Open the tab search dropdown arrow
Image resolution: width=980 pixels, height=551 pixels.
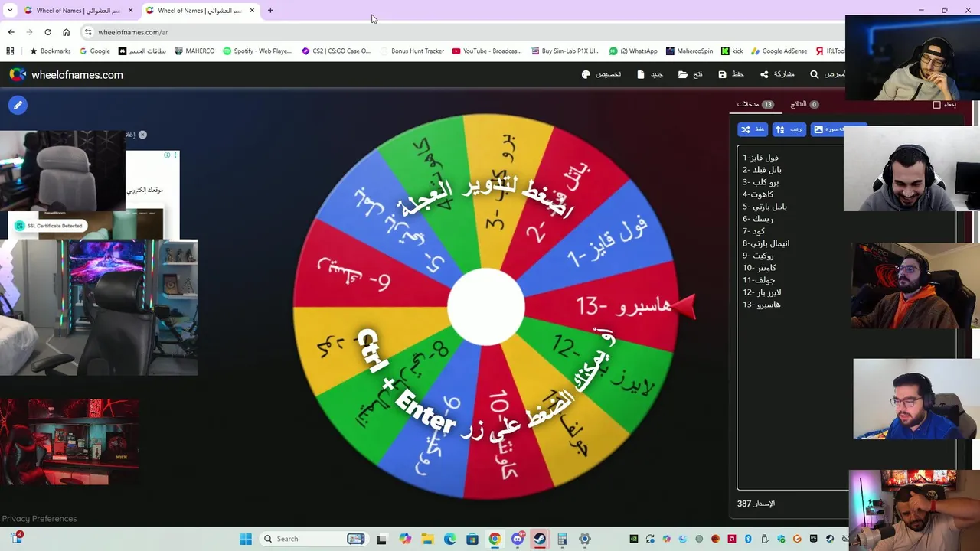(x=10, y=11)
